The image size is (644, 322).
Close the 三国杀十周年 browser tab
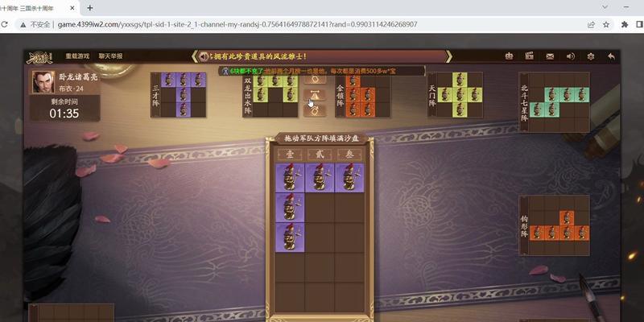[x=72, y=8]
